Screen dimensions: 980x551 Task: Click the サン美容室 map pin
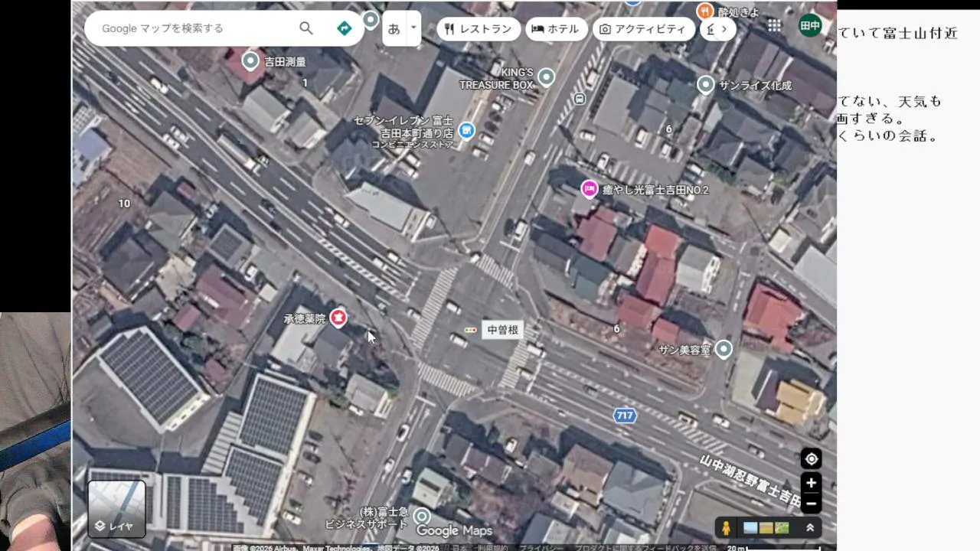(x=724, y=349)
